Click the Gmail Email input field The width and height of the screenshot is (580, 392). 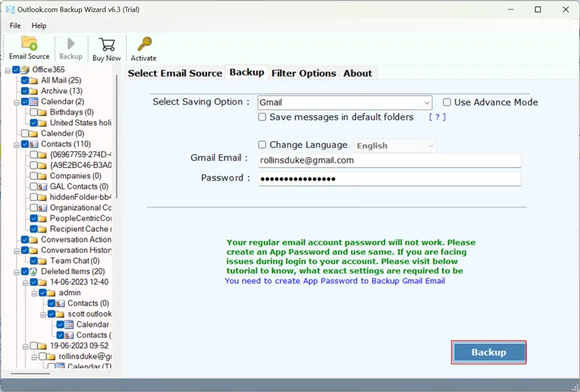pos(389,160)
